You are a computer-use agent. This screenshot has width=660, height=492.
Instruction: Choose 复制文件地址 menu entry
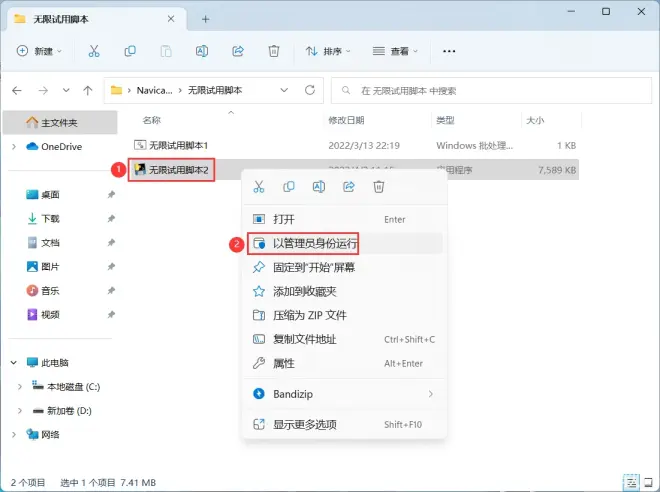point(344,339)
